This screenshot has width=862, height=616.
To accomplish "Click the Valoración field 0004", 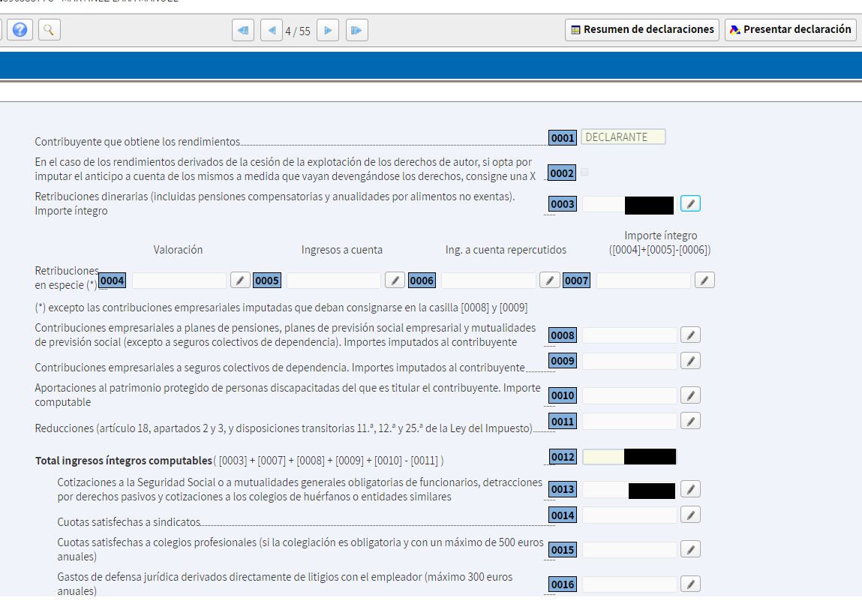I will point(179,281).
